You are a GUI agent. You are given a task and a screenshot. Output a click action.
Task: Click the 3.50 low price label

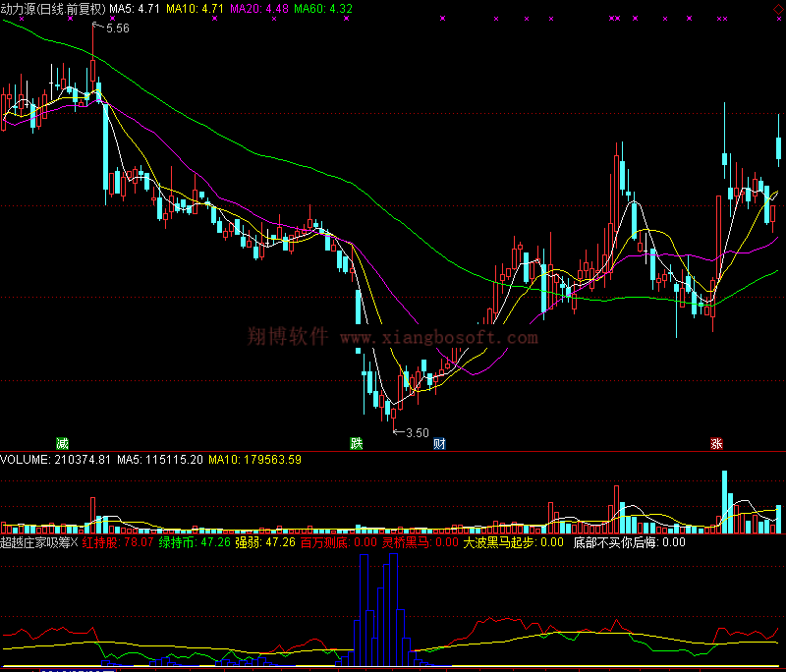pyautogui.click(x=417, y=432)
